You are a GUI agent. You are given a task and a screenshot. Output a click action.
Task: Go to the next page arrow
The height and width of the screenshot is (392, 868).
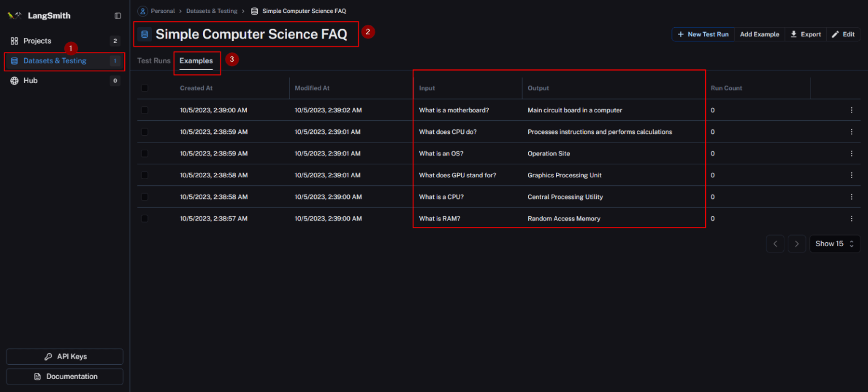797,244
